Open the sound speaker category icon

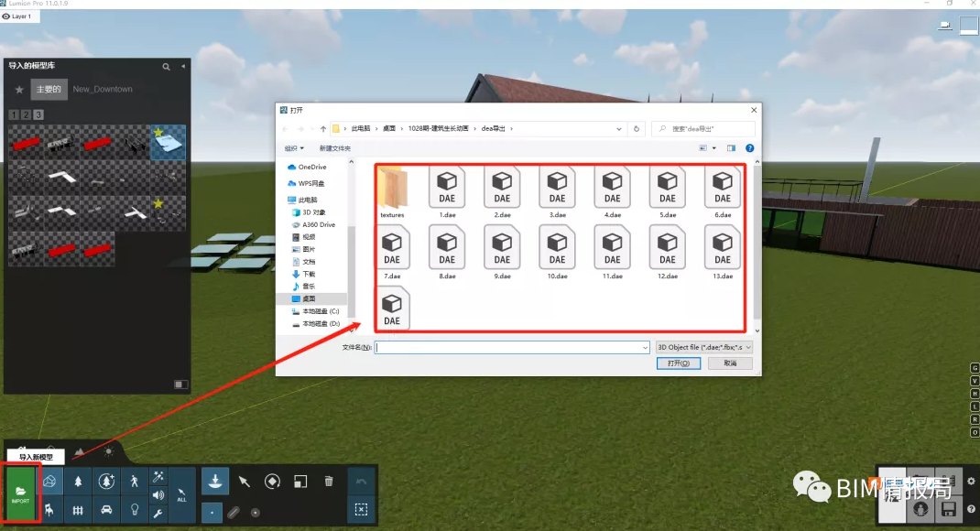tap(158, 494)
